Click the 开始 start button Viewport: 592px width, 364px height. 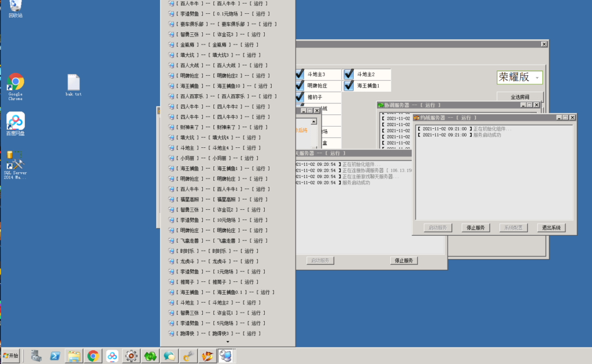click(x=10, y=355)
